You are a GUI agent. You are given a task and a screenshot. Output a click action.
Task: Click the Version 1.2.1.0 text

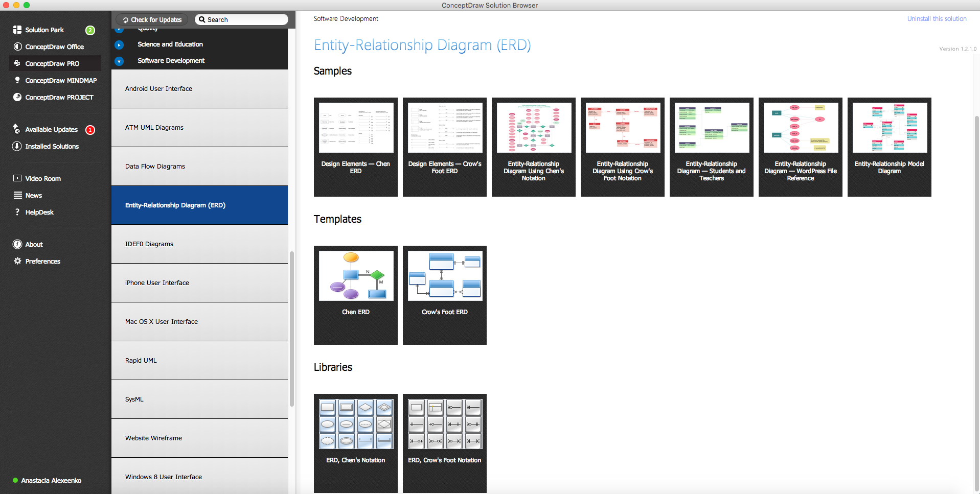coord(958,49)
